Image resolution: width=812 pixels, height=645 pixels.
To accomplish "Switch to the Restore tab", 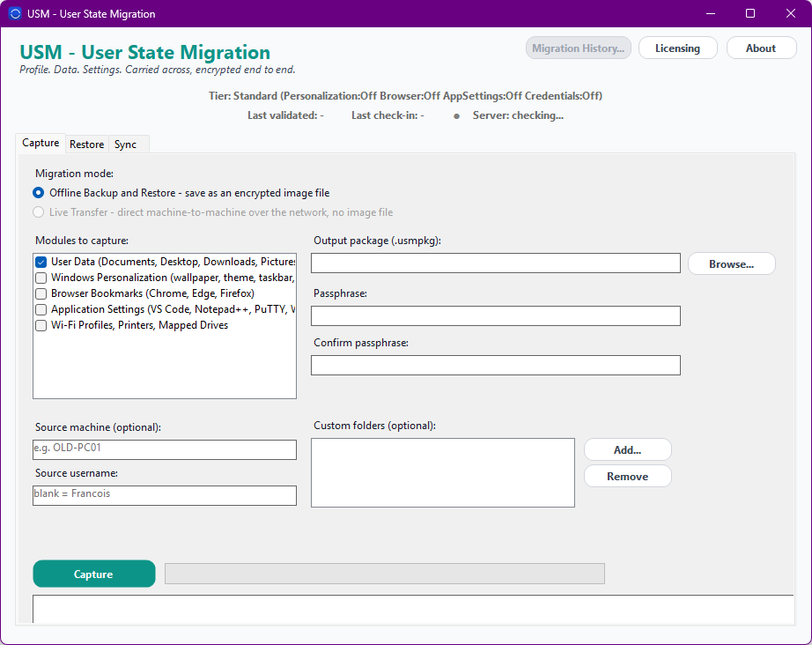I will pos(86,145).
